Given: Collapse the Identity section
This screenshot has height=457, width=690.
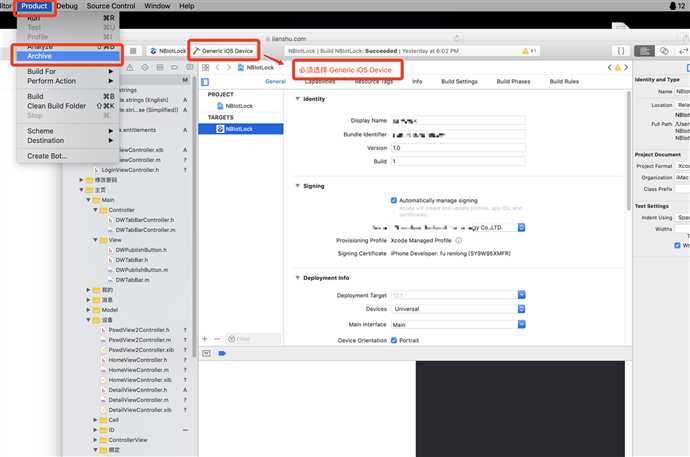Looking at the screenshot, I should pos(297,99).
